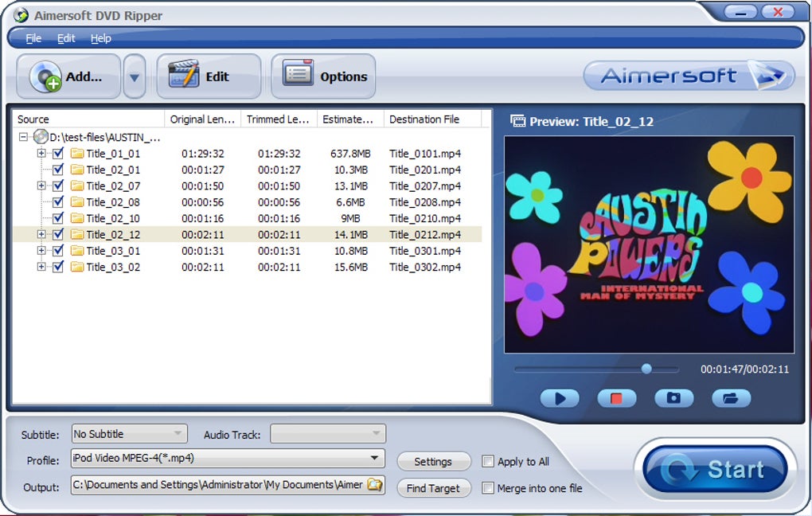Click the Output path field
812x516 pixels.
click(219, 485)
